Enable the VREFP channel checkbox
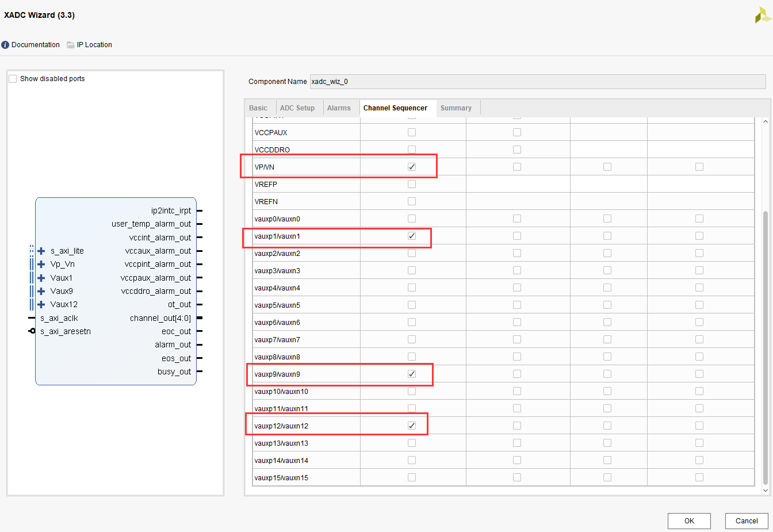 (412, 184)
